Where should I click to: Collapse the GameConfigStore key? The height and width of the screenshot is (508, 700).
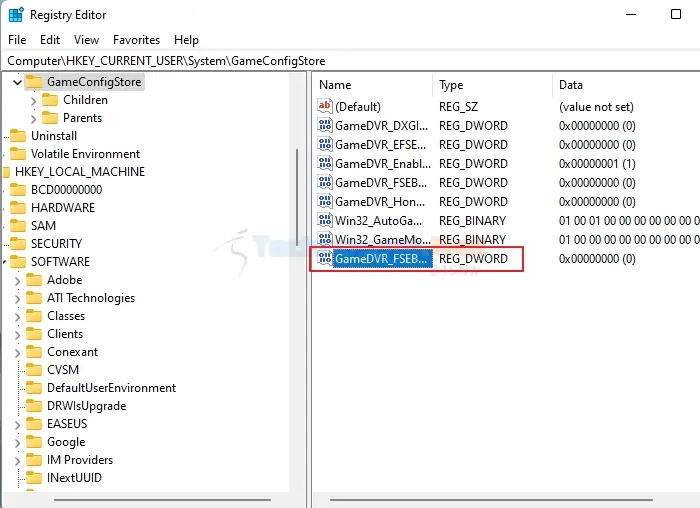click(x=17, y=82)
